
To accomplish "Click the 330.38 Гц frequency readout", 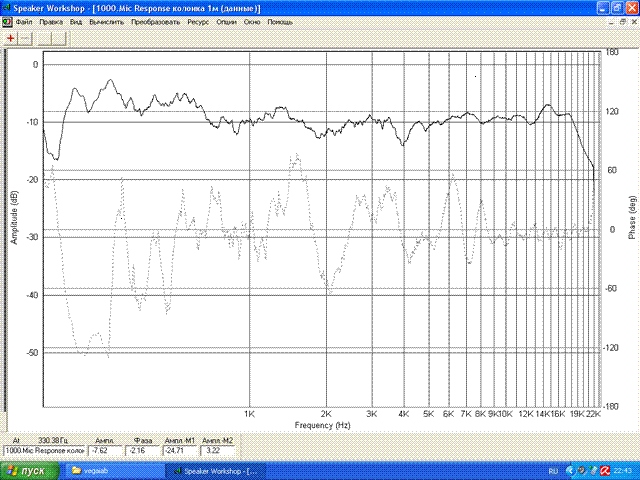I will (53, 440).
